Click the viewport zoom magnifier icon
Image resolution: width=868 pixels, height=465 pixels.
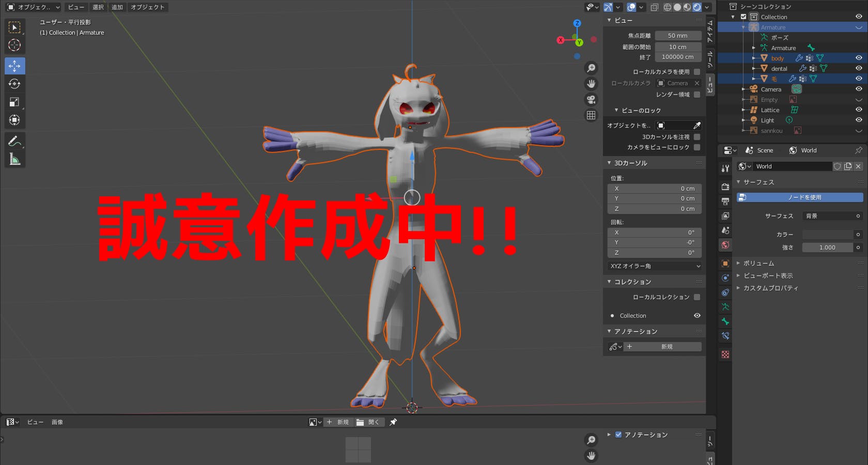(x=591, y=68)
